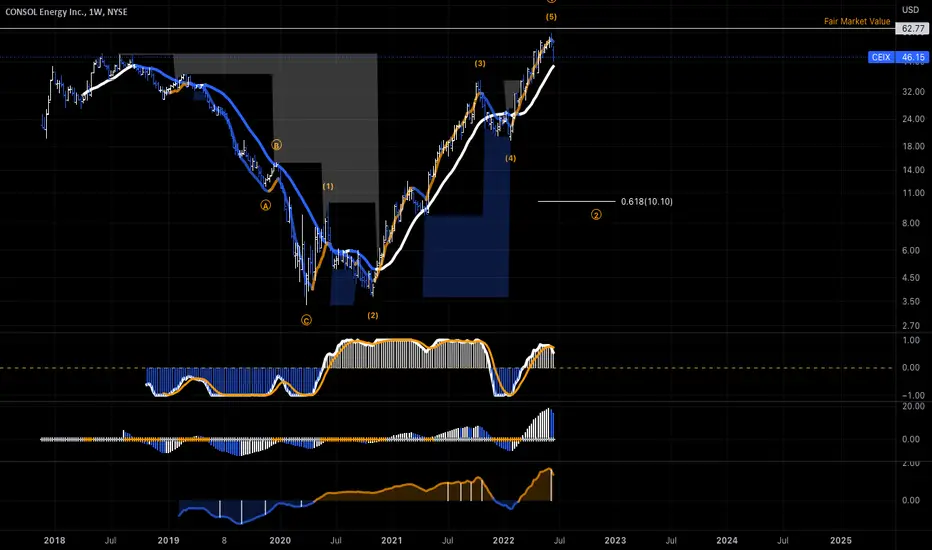Select the (4) wave label
The width and height of the screenshot is (932, 550).
(511, 158)
